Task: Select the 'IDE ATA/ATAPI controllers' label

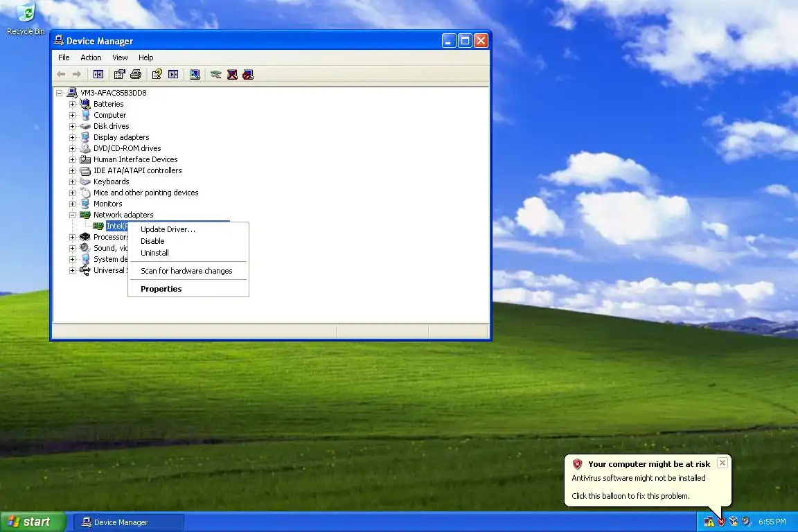Action: click(x=137, y=170)
